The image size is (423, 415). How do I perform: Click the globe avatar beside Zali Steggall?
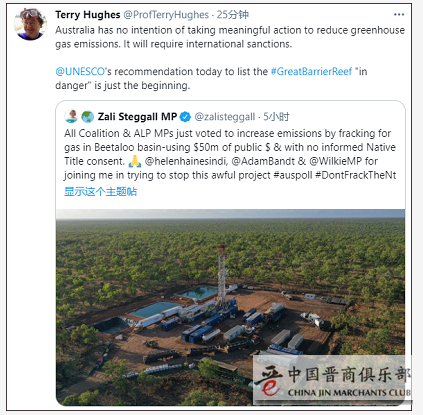87,117
